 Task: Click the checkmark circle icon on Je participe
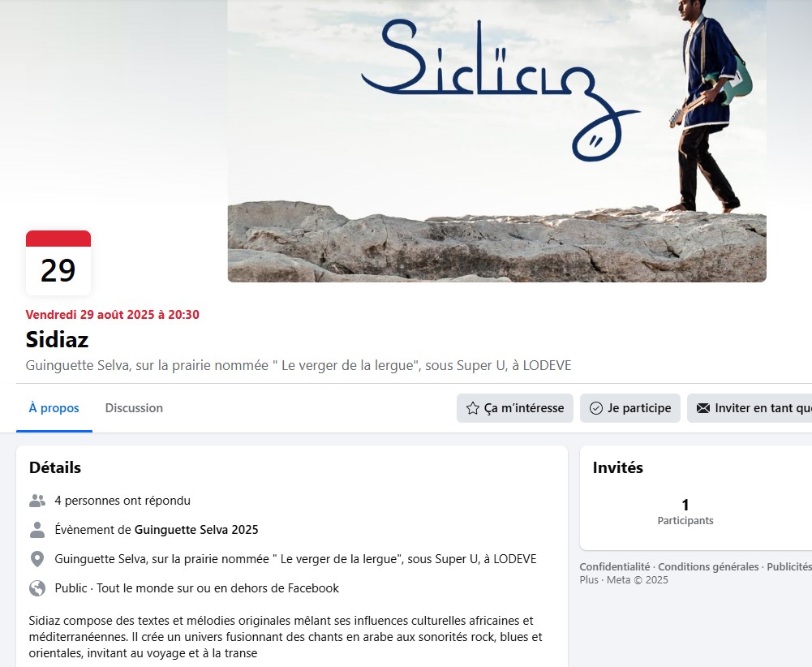[x=596, y=408]
